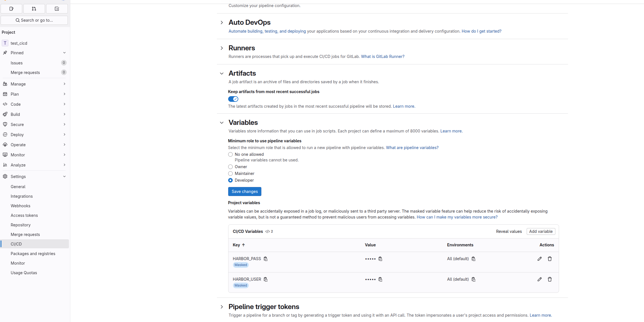Screen dimensions: 644x322
Task: Toggle keep artifacts from recent successful jobs
Action: pyautogui.click(x=233, y=99)
